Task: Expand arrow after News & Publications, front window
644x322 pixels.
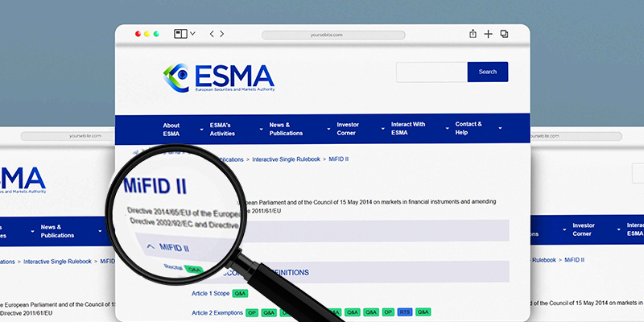Action: coord(328,129)
